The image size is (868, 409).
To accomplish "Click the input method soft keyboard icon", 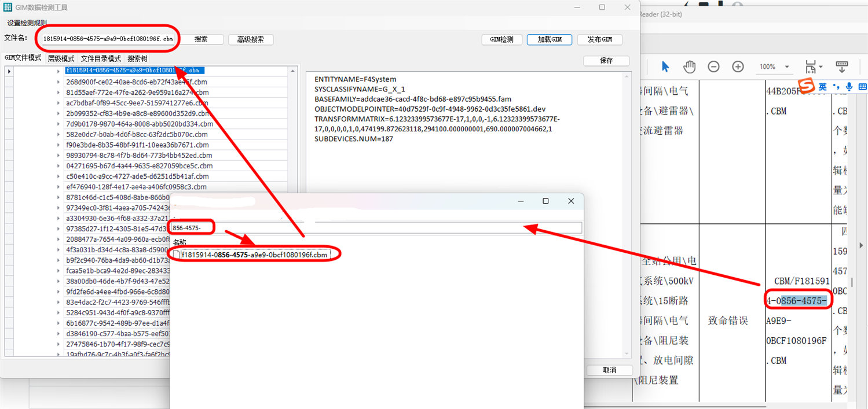I will (x=862, y=87).
